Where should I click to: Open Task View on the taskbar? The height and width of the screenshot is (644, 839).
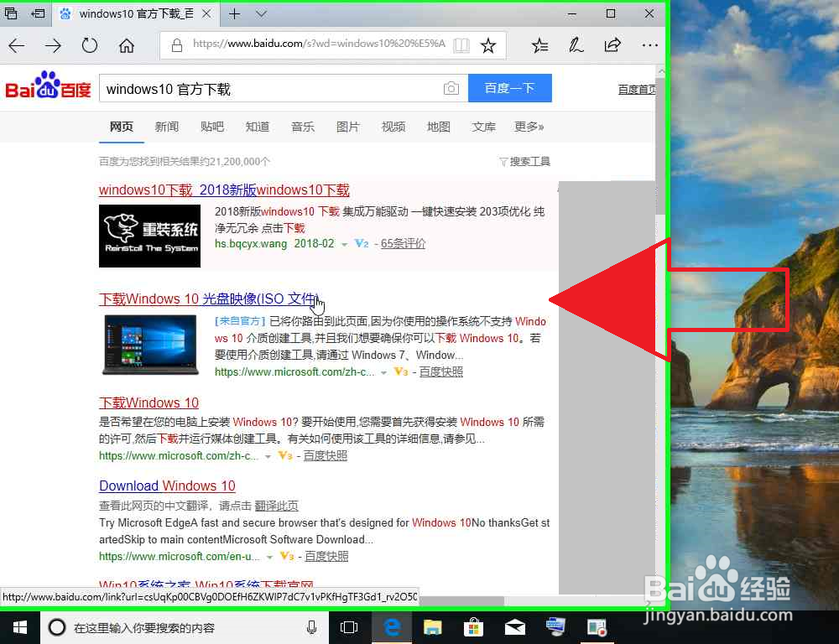click(x=349, y=628)
